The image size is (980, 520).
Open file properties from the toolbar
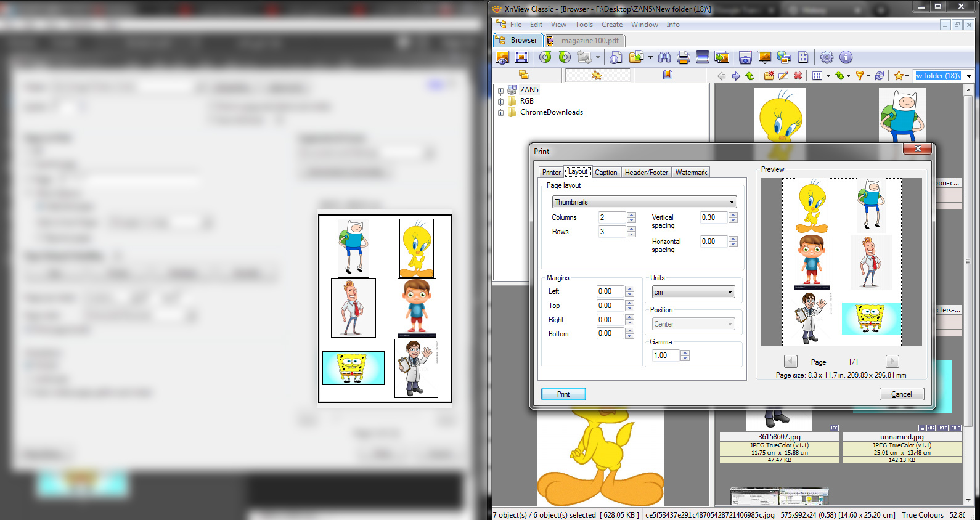pyautogui.click(x=616, y=57)
